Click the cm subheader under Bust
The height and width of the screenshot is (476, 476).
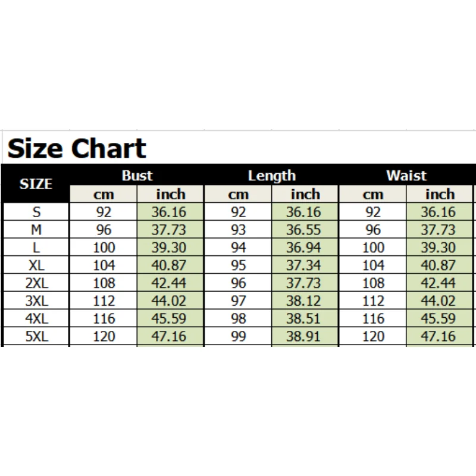pyautogui.click(x=104, y=194)
